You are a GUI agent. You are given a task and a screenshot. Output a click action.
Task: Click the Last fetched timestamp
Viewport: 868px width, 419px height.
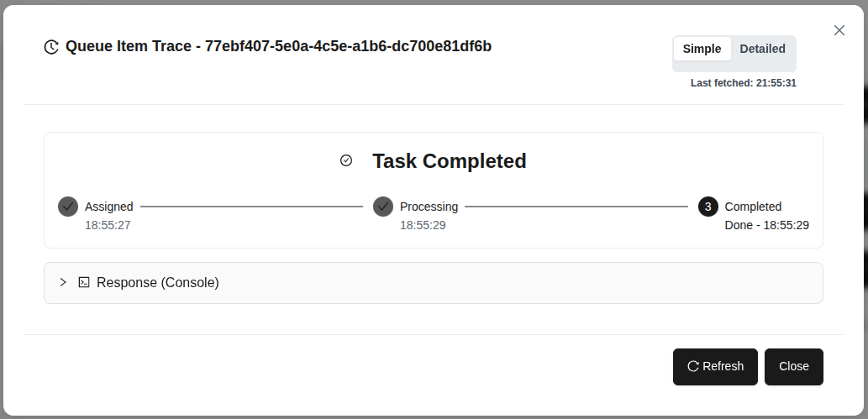click(743, 83)
